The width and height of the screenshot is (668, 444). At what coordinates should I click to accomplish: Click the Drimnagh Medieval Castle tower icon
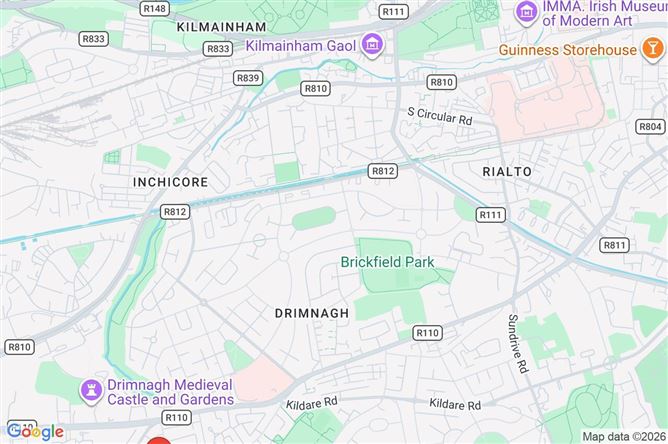click(91, 392)
